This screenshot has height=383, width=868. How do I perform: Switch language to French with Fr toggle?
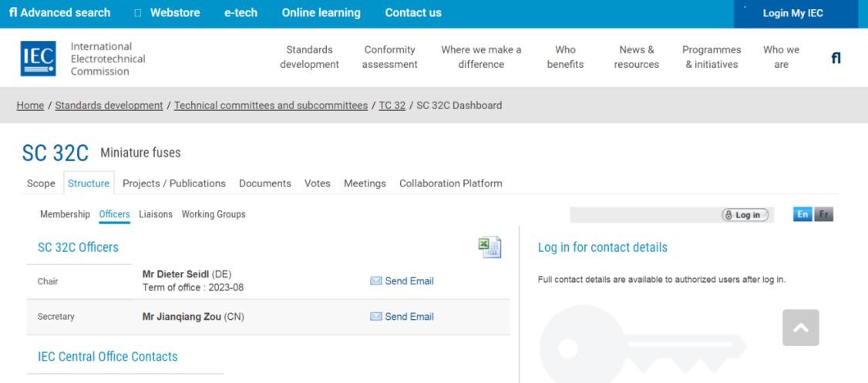823,214
